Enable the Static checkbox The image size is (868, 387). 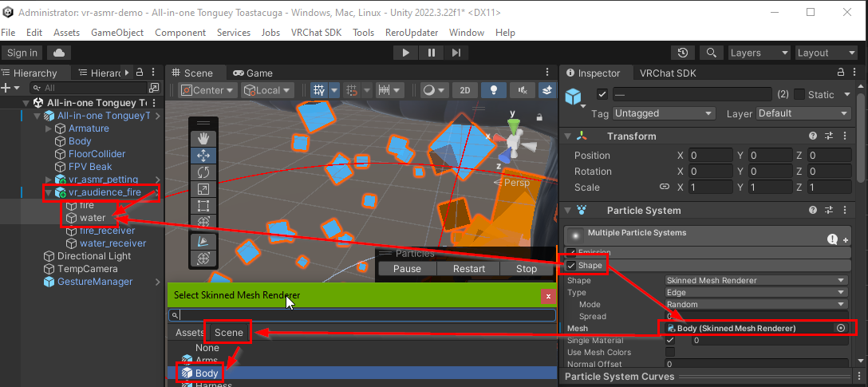click(x=799, y=95)
